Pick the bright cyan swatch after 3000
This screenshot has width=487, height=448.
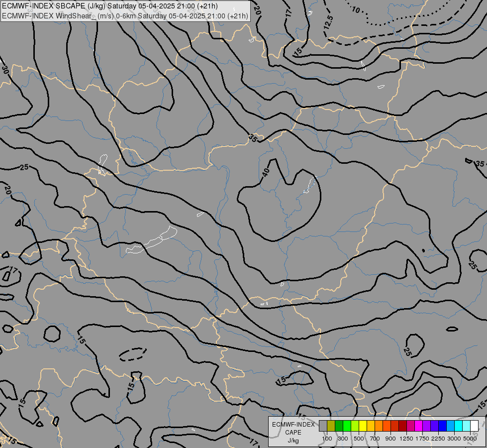(459, 426)
